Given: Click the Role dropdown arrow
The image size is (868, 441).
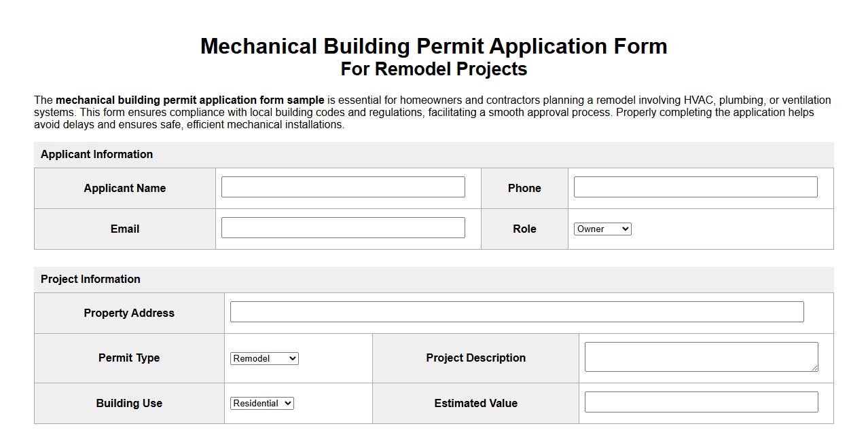Looking at the screenshot, I should (x=626, y=229).
